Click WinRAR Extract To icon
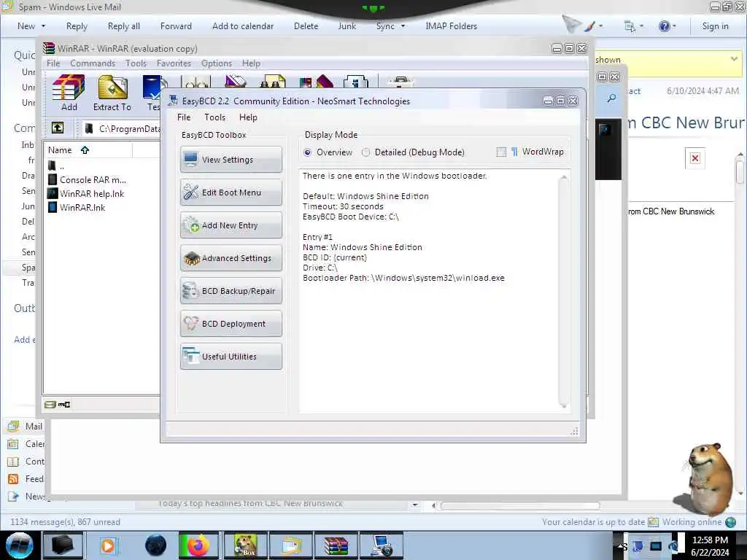This screenshot has width=747, height=560. [x=112, y=93]
